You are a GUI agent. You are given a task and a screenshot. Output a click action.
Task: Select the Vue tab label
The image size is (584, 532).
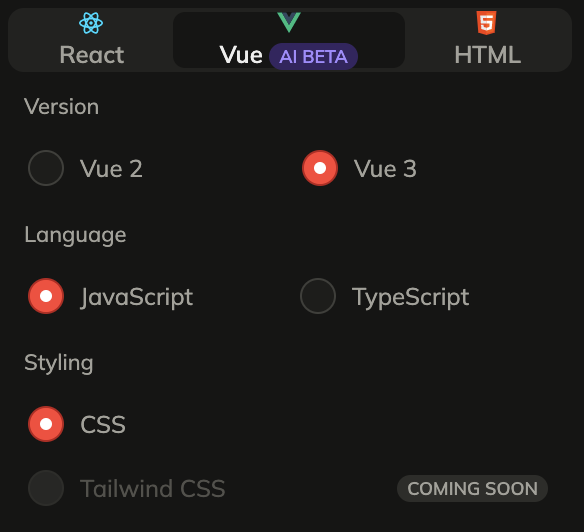tap(241, 55)
